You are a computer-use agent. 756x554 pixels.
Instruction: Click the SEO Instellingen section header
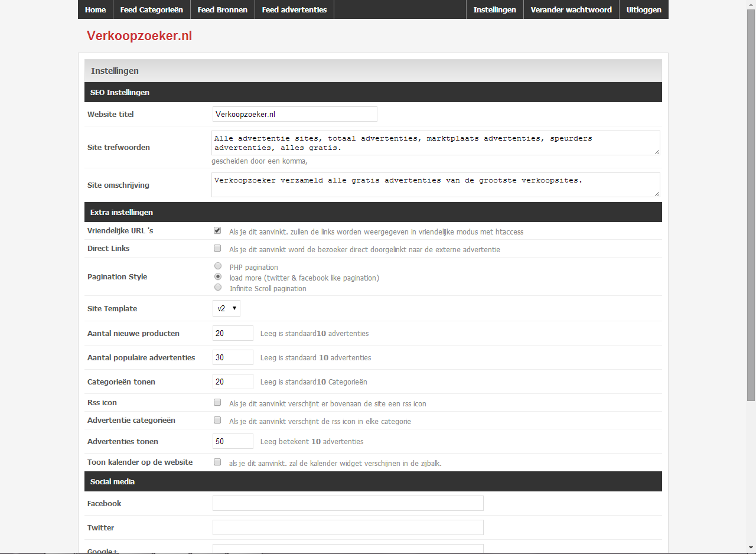(373, 92)
